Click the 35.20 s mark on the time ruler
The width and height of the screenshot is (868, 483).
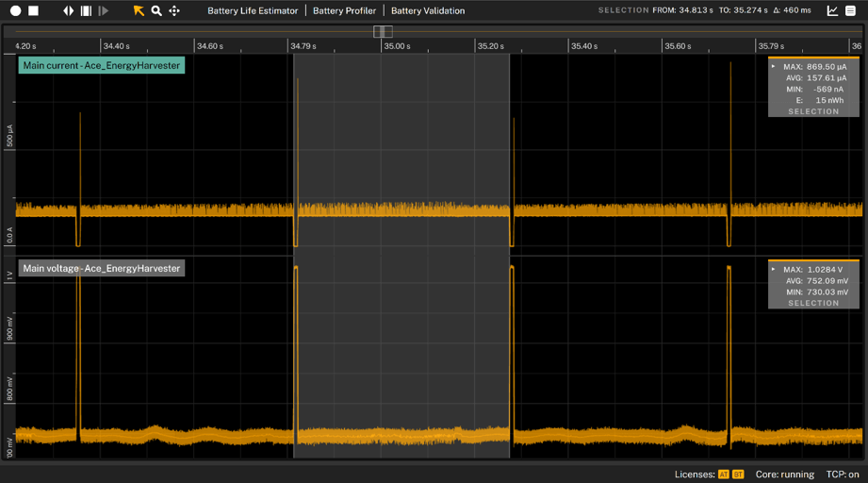point(490,46)
